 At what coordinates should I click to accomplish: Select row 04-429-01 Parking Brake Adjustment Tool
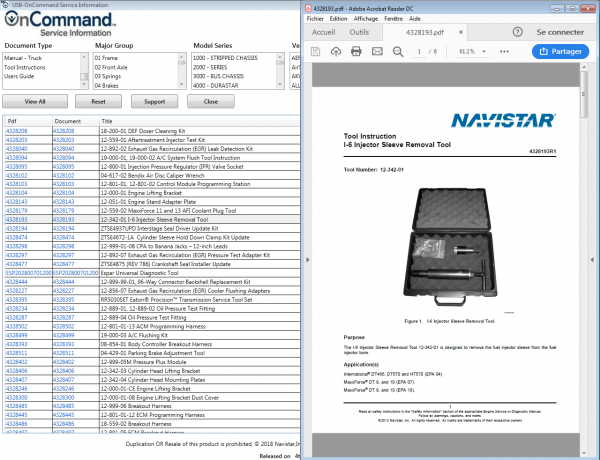[152, 353]
